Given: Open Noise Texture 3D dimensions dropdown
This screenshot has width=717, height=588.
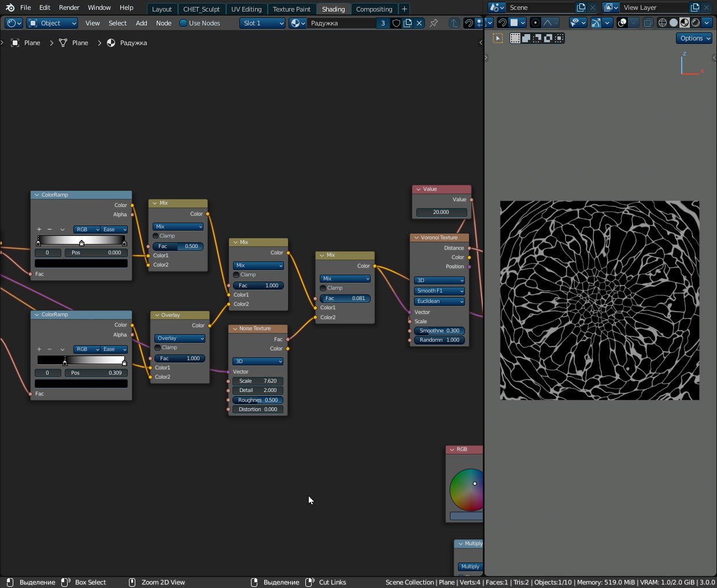Looking at the screenshot, I should 258,361.
